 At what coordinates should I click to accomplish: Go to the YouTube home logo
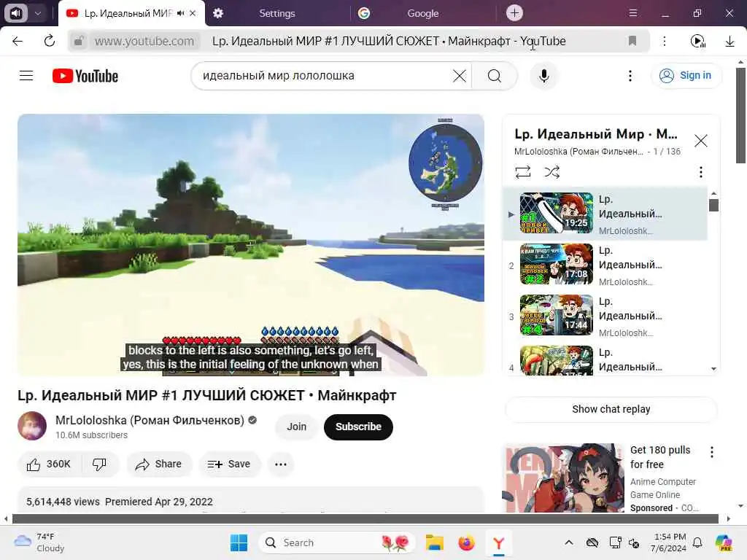coord(85,76)
